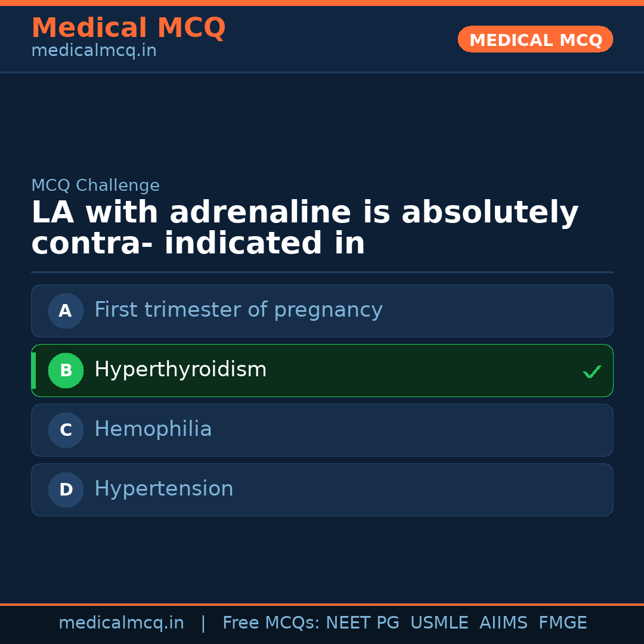Click the question text about LA with adrenaline

[304, 228]
